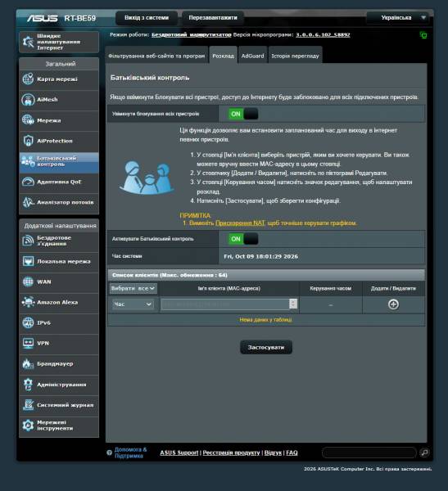Screen dimensions: 448x491
Task: Open the Вибрати все dropdown
Action: point(133,288)
